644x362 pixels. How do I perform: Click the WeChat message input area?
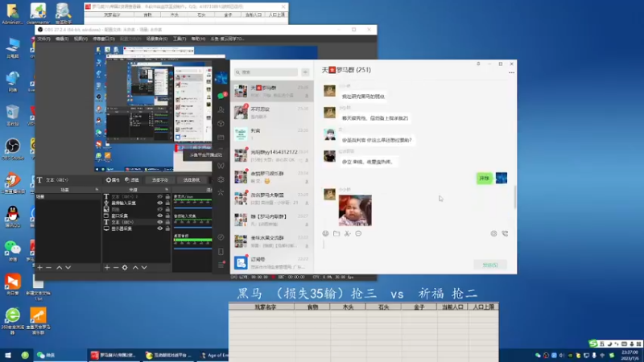pyautogui.click(x=415, y=249)
